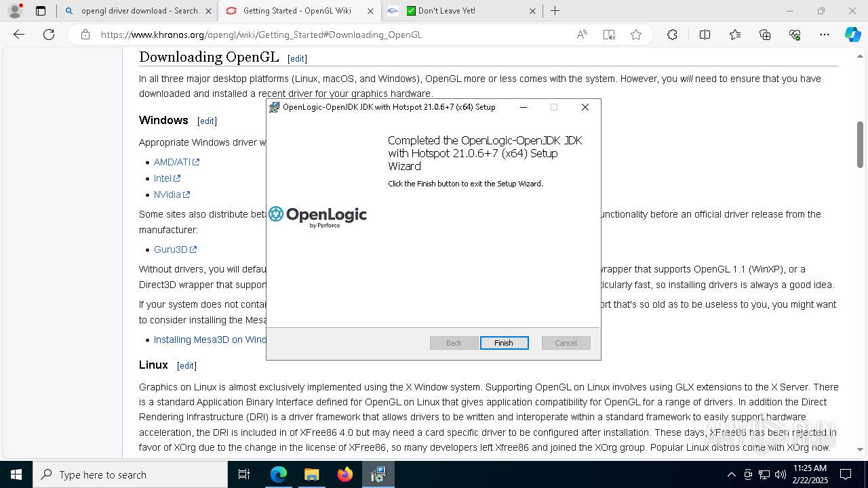Screen dimensions: 868x488
Task: Edit the Windows section link
Action: (207, 121)
